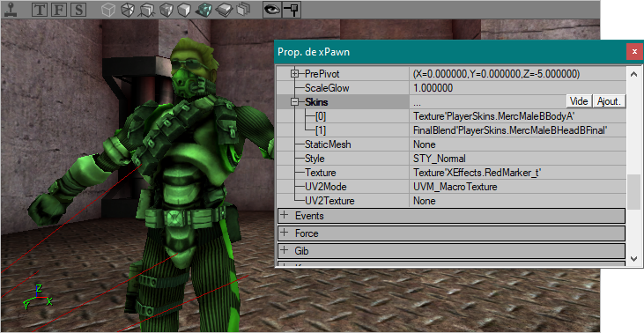This screenshot has width=644, height=333.
Task: Close the Prop. de xPawn window
Action: 634,52
